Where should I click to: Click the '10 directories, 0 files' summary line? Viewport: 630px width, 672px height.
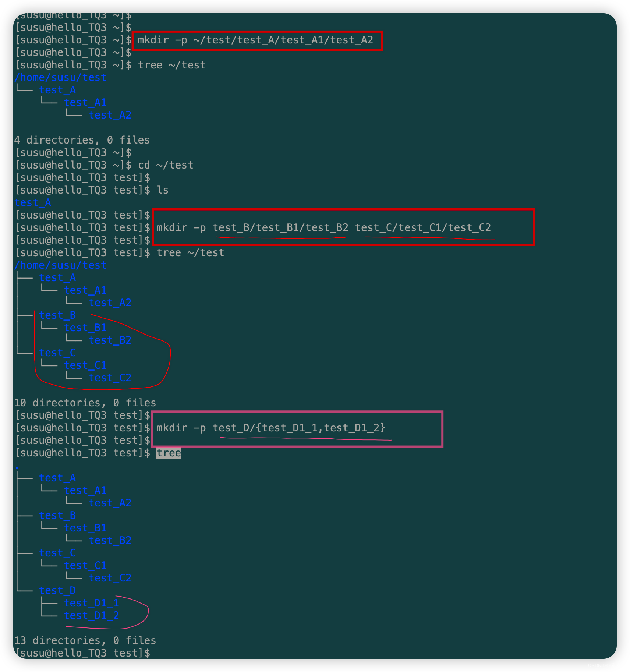click(x=85, y=403)
